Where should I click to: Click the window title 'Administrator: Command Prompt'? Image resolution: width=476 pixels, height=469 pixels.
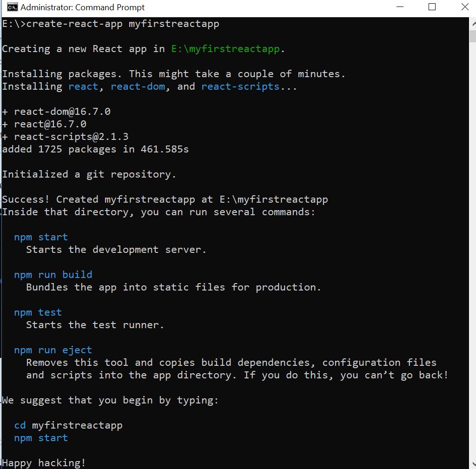point(83,7)
